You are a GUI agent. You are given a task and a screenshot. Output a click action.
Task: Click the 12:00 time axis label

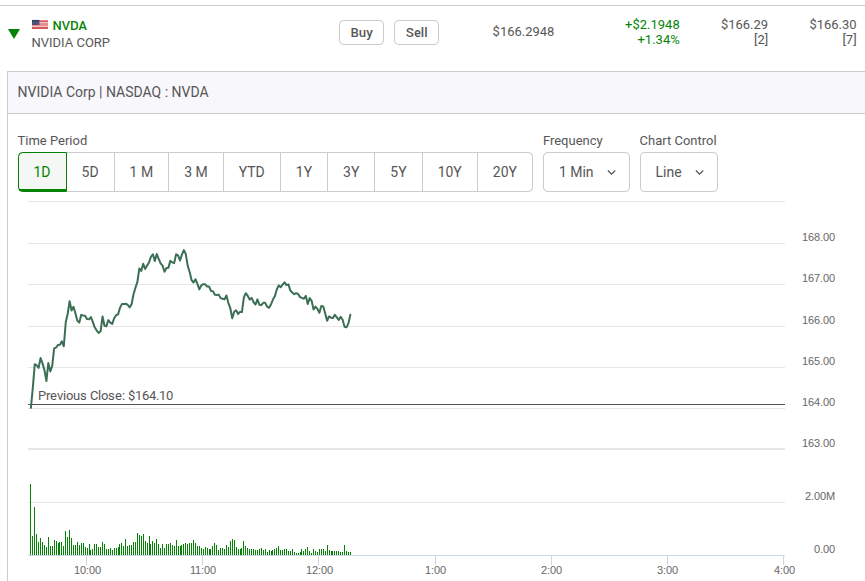[319, 570]
